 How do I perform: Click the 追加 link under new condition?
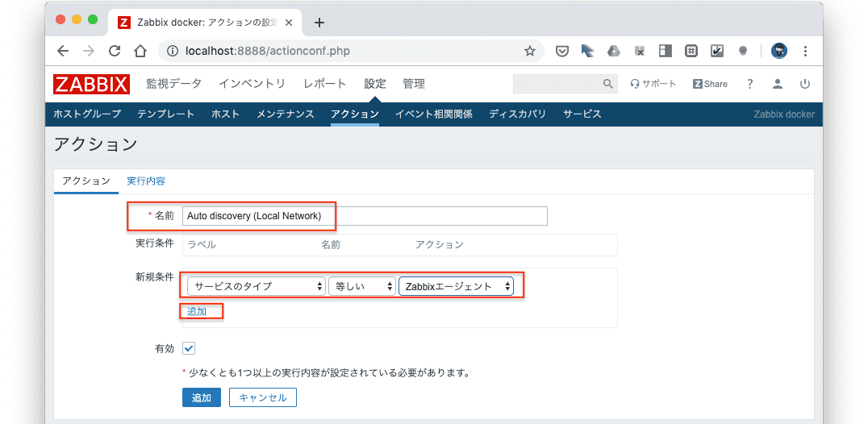pyautogui.click(x=197, y=312)
